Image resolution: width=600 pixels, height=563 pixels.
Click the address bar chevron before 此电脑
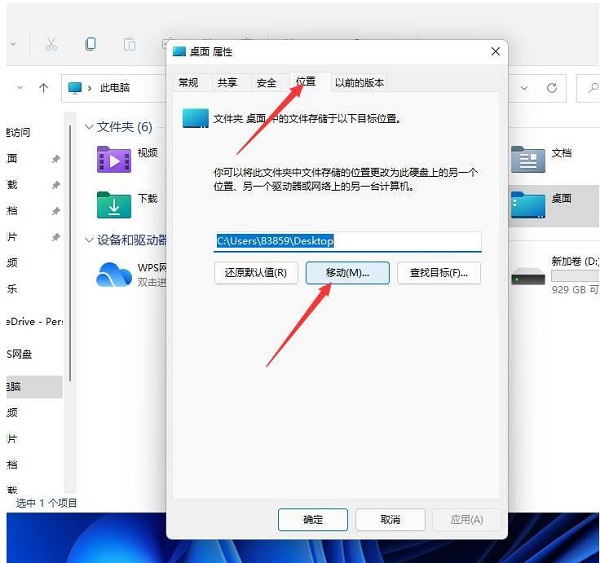[90, 88]
